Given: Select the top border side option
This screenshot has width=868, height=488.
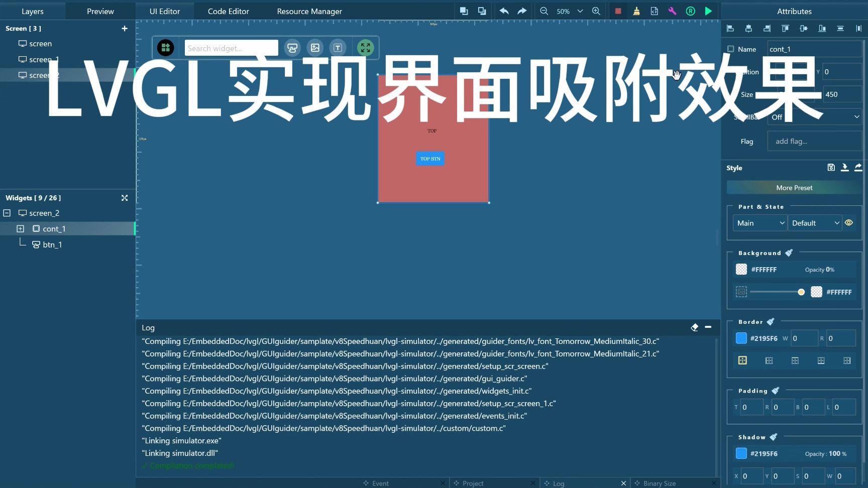Looking at the screenshot, I should 795,360.
